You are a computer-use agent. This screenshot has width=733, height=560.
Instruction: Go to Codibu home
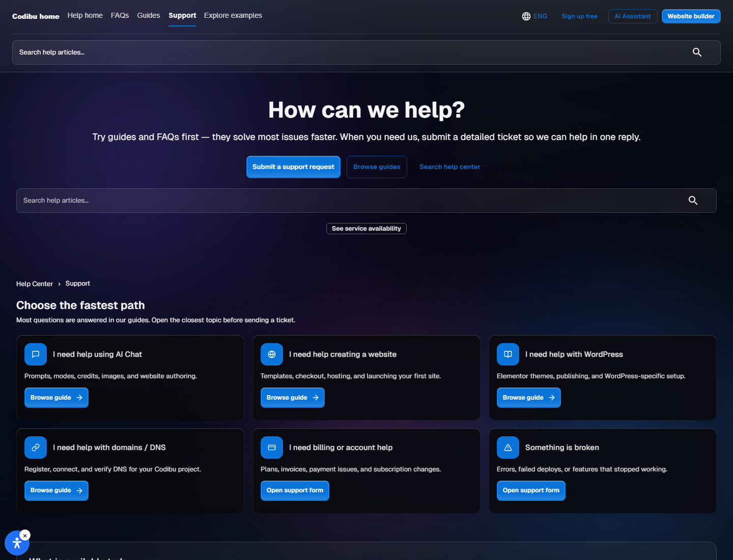point(36,16)
